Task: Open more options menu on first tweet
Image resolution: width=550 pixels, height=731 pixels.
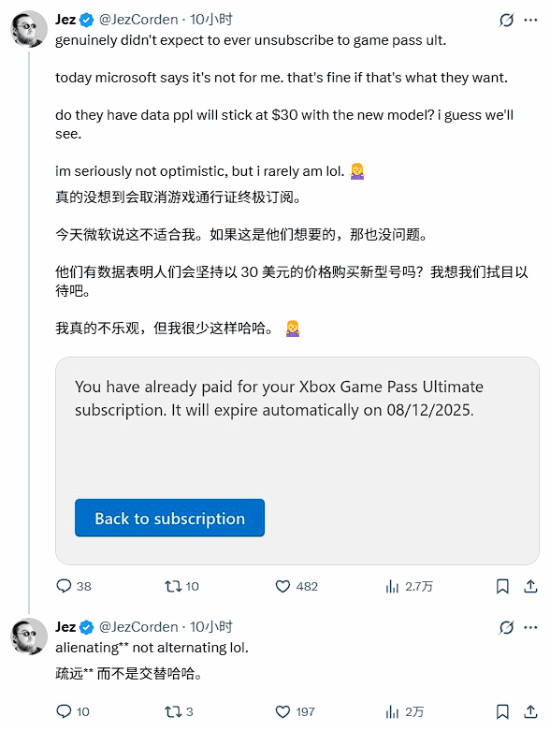Action: point(530,20)
